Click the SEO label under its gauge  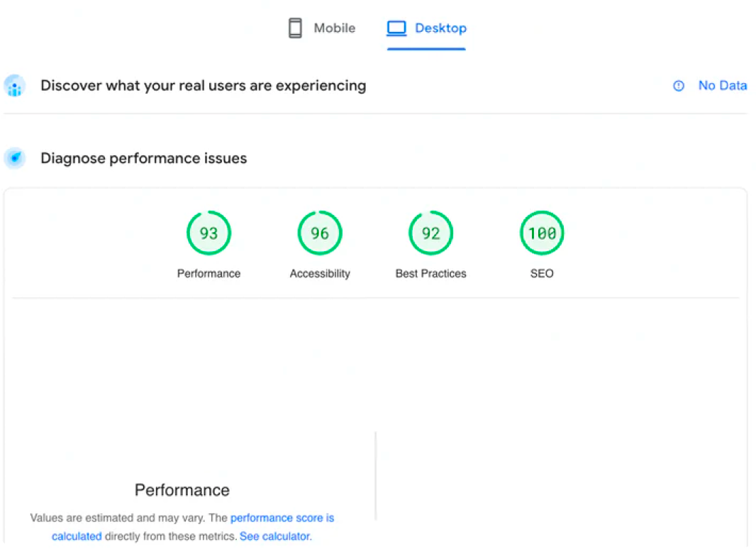(x=542, y=274)
